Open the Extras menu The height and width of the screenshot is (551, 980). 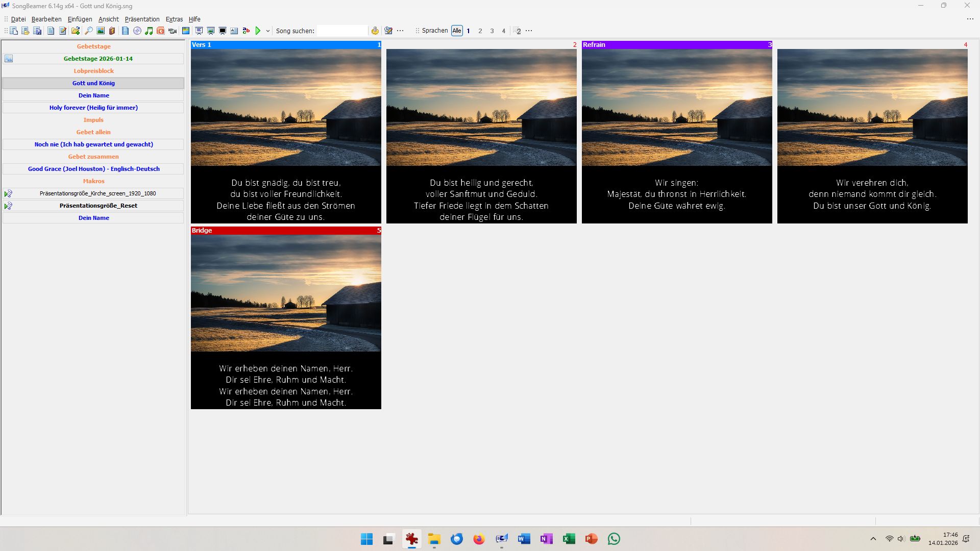pyautogui.click(x=174, y=19)
